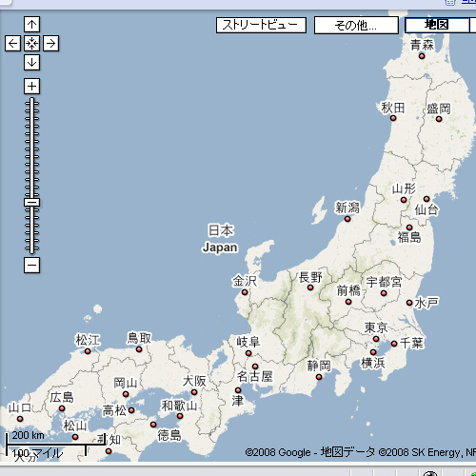Image resolution: width=476 pixels, height=476 pixels.
Task: Click the 広島 city marker
Action: pyautogui.click(x=62, y=408)
